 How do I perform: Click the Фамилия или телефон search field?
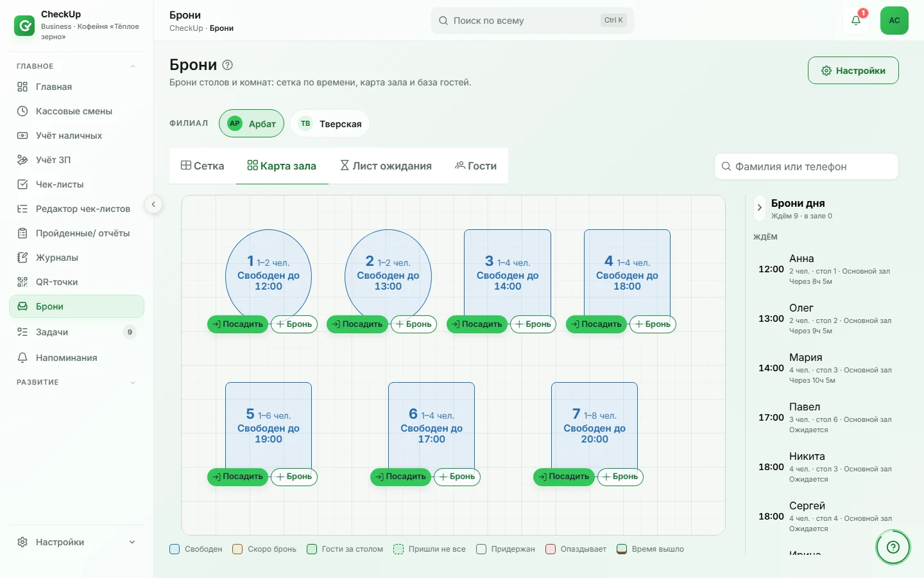(806, 166)
